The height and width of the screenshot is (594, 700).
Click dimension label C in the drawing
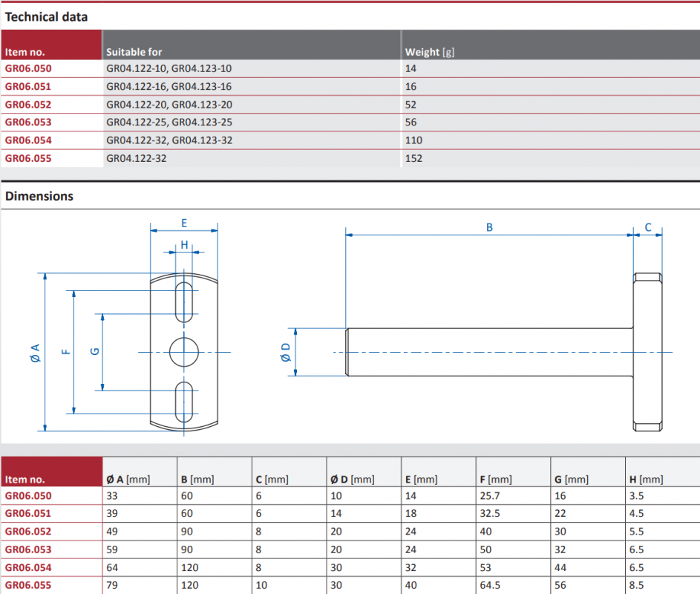648,227
